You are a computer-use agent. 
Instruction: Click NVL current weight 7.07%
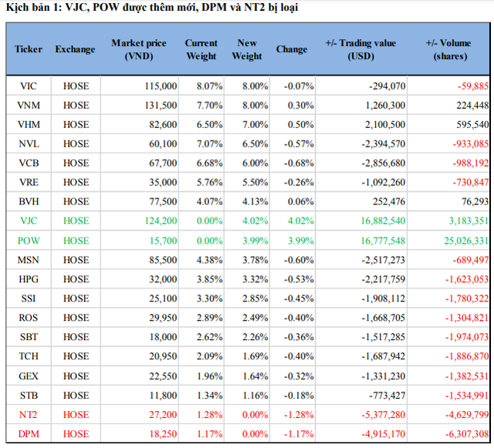pos(209,144)
